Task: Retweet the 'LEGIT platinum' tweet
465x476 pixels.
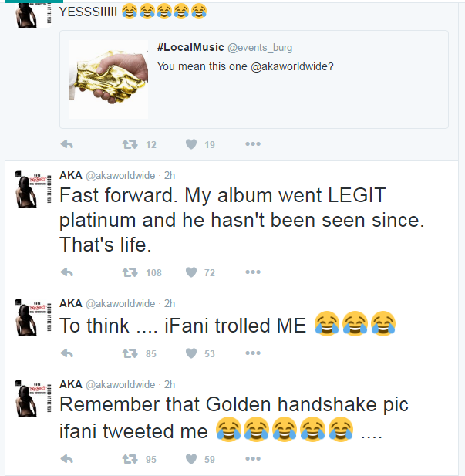Action: [x=130, y=272]
